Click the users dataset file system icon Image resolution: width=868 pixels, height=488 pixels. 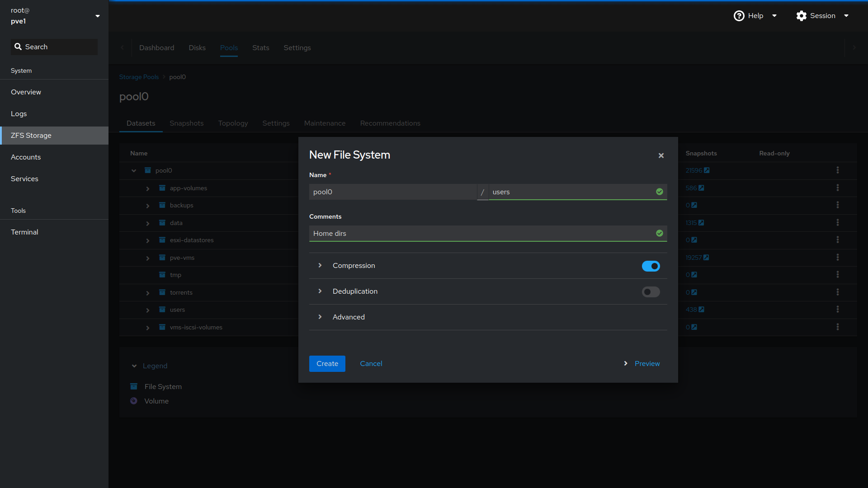162,310
